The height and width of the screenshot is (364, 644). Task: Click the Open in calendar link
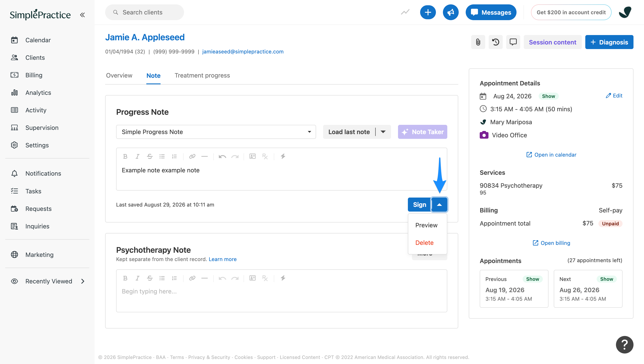click(x=551, y=155)
